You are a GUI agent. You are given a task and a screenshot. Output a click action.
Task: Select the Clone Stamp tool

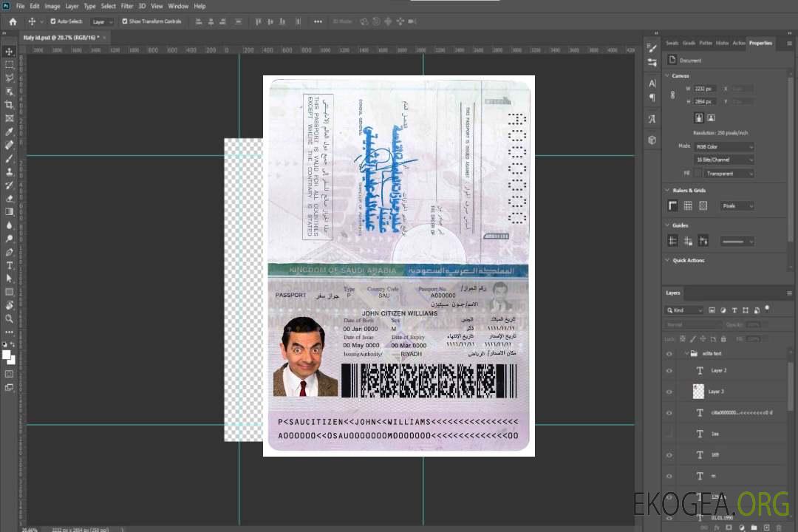click(x=9, y=172)
